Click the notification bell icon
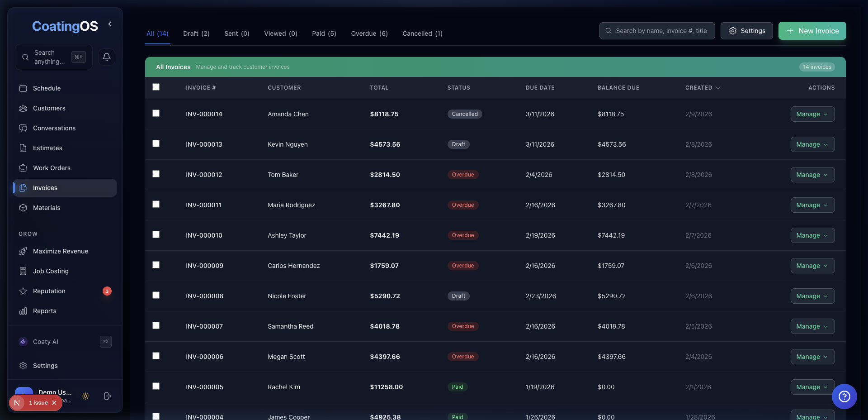This screenshot has width=868, height=420. point(106,57)
